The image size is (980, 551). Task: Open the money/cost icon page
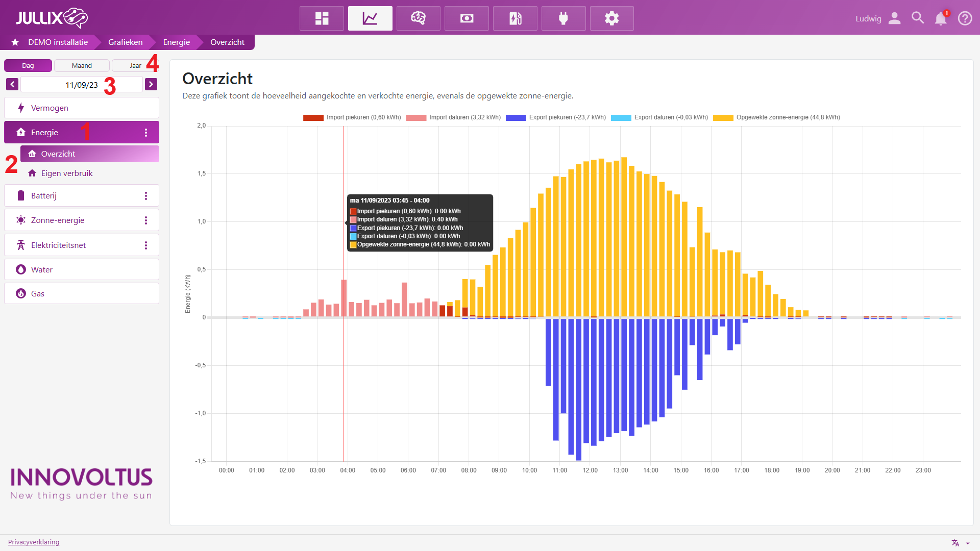click(467, 18)
